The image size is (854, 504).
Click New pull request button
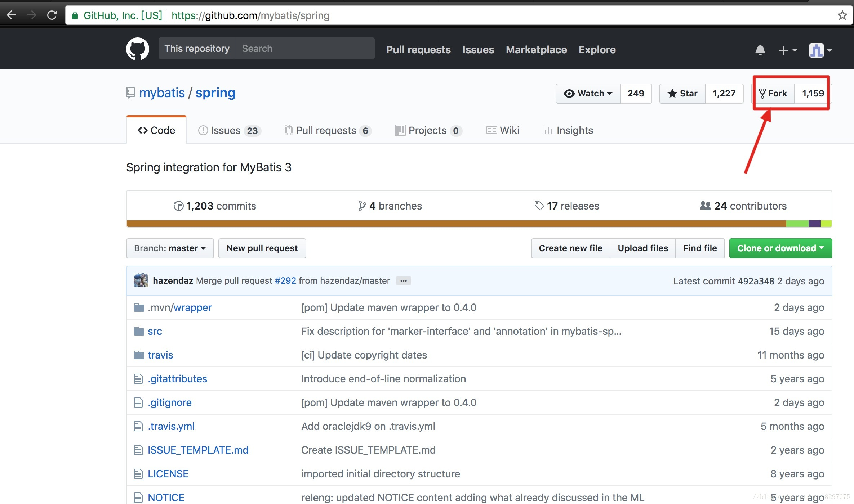262,248
